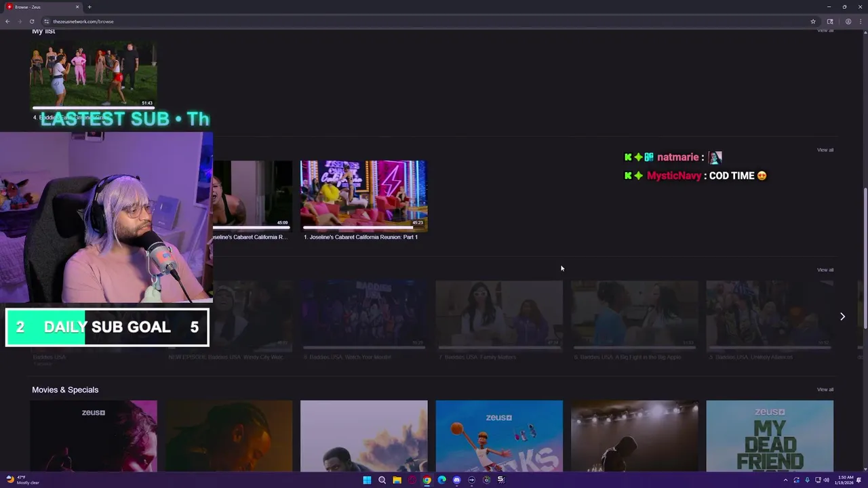This screenshot has height=488, width=868.
Task: Open Windows taskbar search
Action: (x=382, y=480)
